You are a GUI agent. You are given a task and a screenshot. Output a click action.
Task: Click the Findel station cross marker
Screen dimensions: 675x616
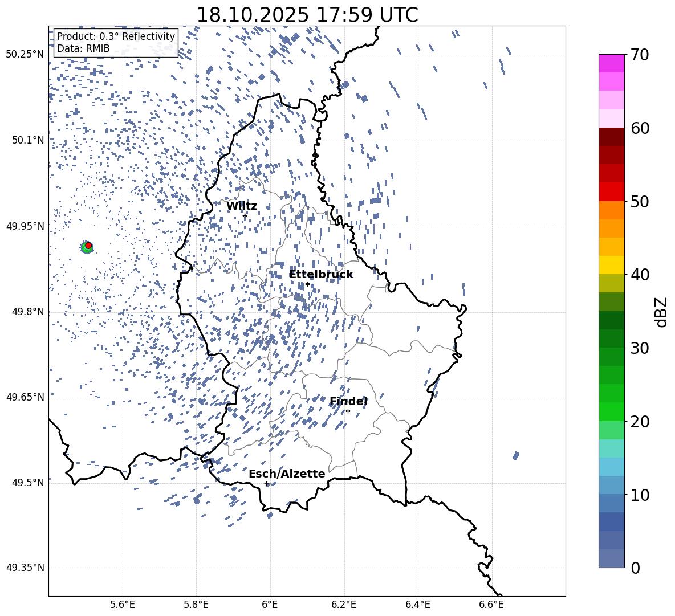pos(348,411)
